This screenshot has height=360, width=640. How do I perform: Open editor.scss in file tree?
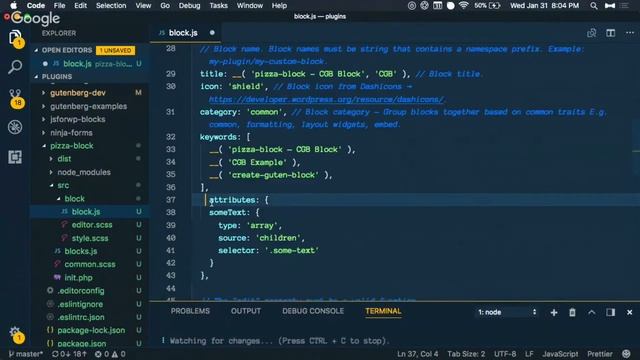click(x=92, y=225)
